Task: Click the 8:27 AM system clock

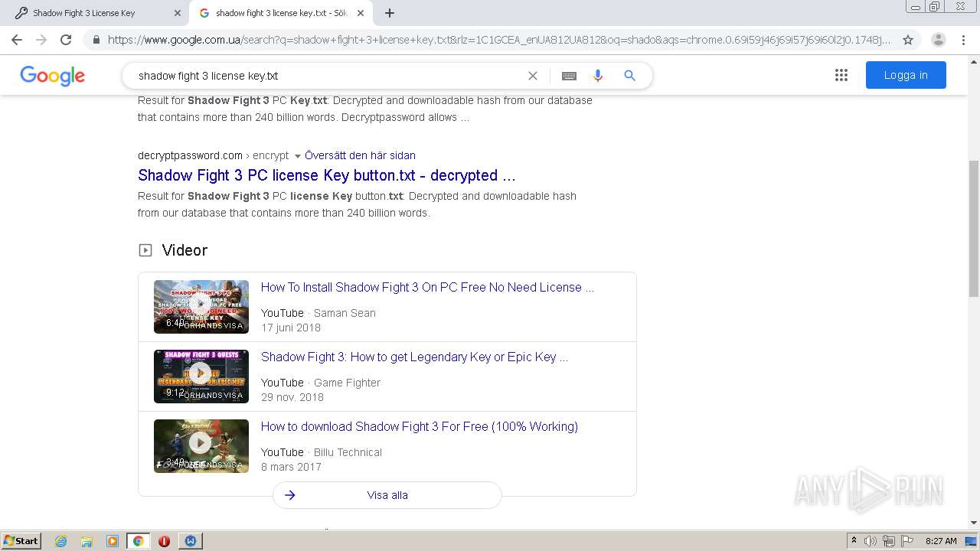Action: [941, 541]
